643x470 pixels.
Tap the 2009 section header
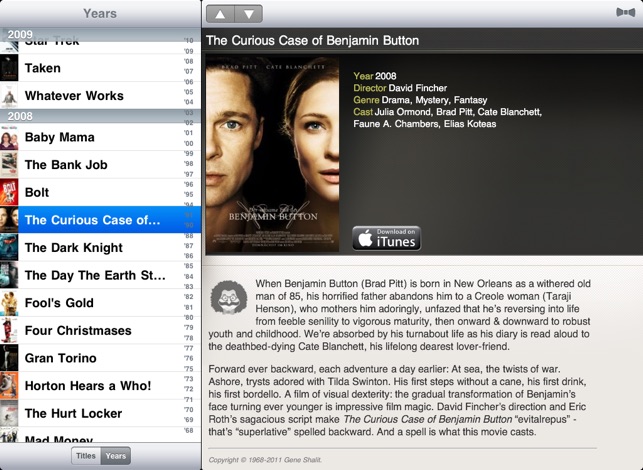coord(100,34)
